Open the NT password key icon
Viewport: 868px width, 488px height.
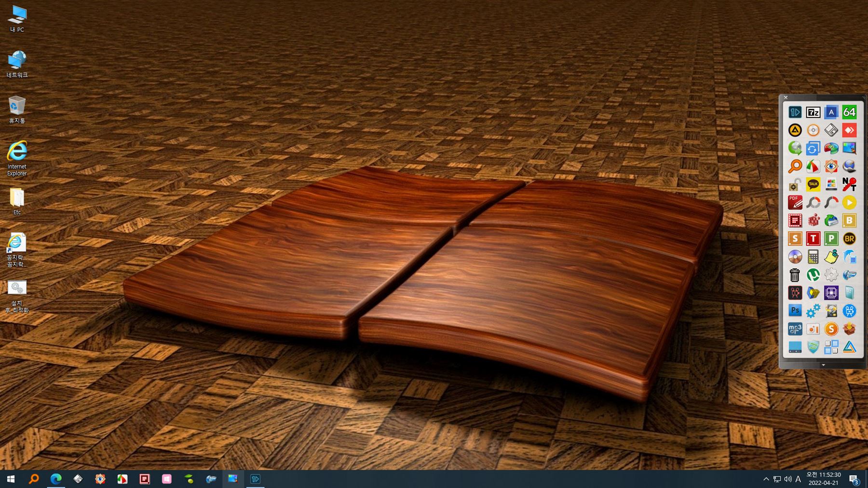pyautogui.click(x=849, y=185)
